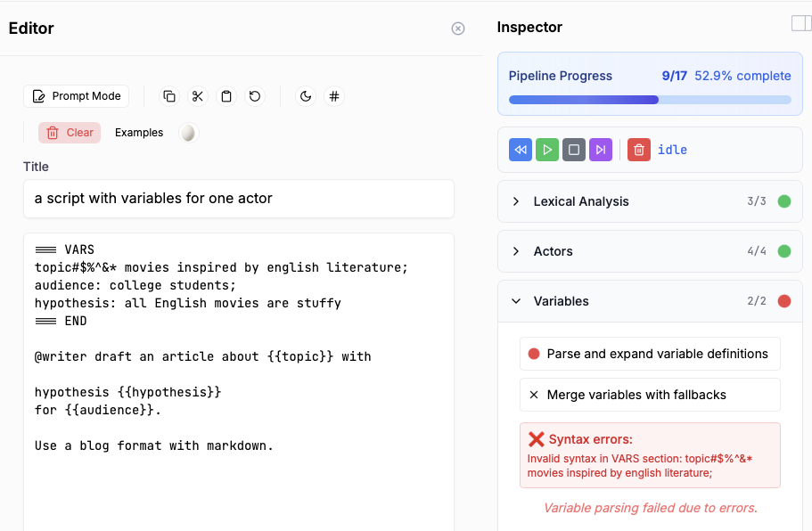
Task: Toggle Prompt Mode button
Action: point(77,96)
